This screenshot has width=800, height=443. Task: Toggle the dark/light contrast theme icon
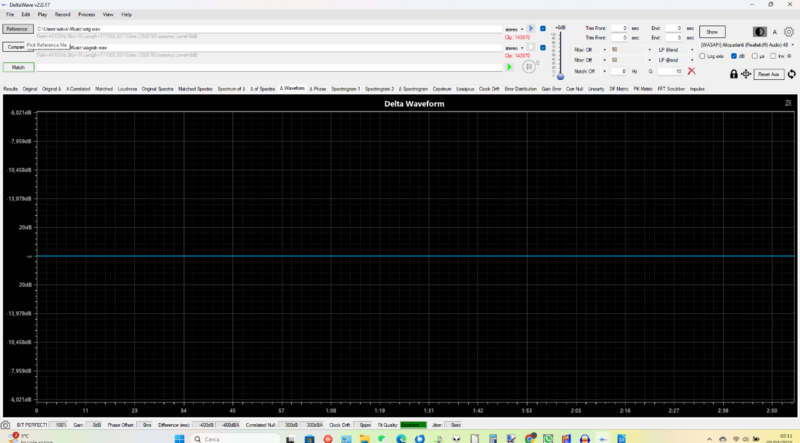tap(760, 32)
